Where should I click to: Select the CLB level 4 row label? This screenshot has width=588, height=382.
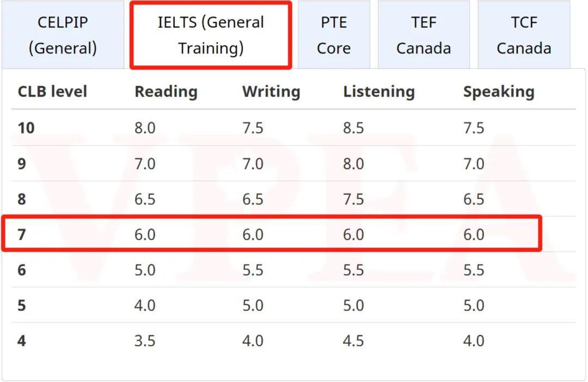click(22, 341)
